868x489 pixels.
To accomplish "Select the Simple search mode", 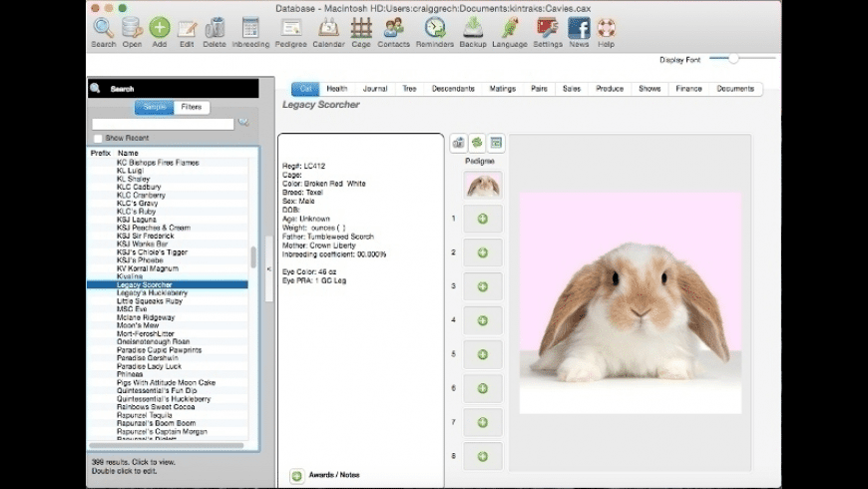I will pos(154,108).
